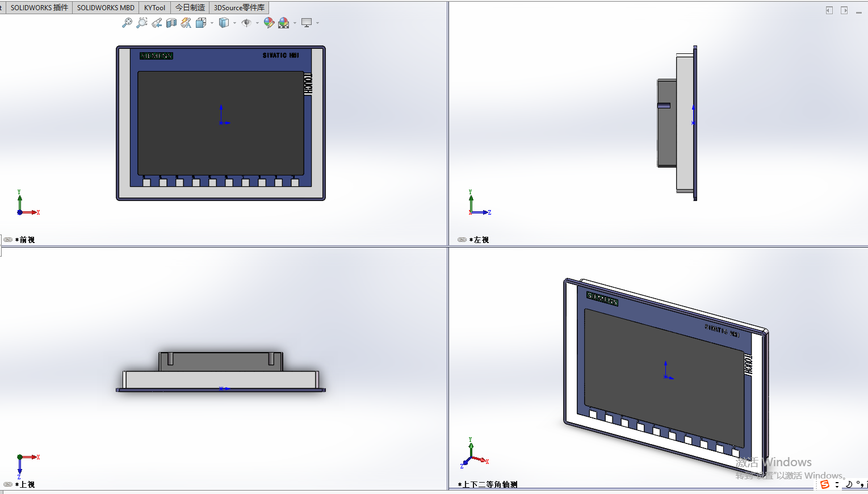
Task: Select the panel body in the left view
Action: click(x=685, y=123)
